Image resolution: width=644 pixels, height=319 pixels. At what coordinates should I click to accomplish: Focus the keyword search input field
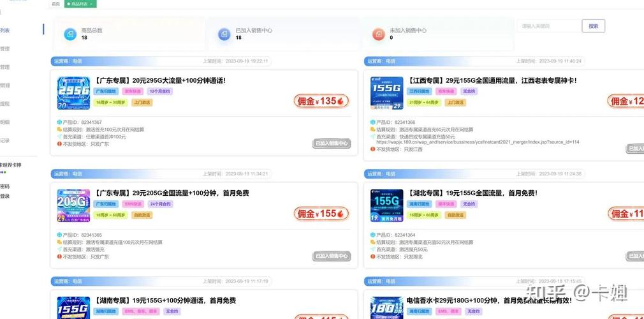point(549,26)
